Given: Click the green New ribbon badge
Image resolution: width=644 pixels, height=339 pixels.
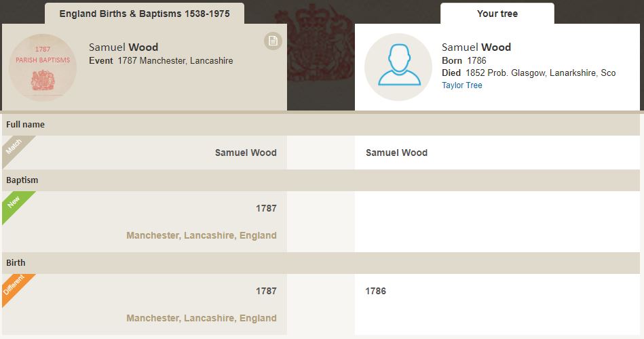Looking at the screenshot, I should click(x=15, y=203).
